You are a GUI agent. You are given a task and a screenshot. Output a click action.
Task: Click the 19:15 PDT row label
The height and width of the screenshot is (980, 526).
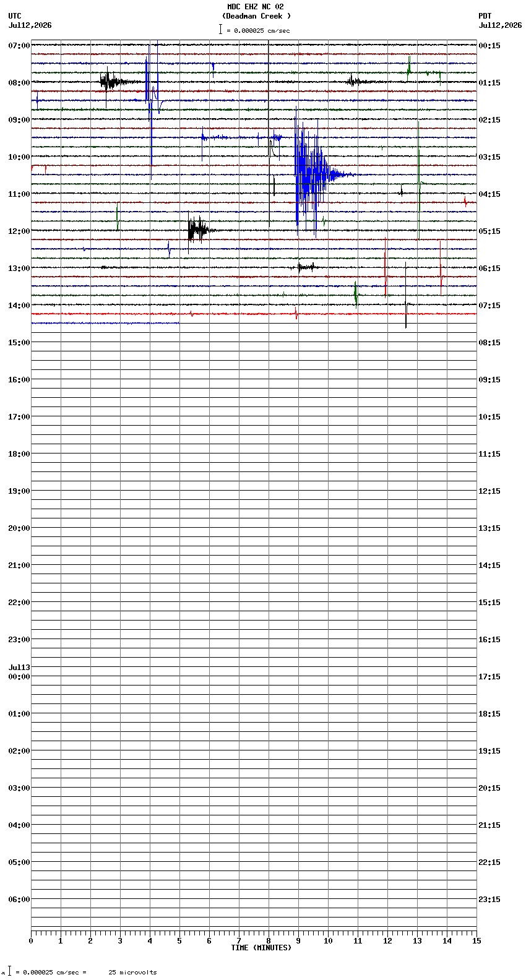(489, 751)
